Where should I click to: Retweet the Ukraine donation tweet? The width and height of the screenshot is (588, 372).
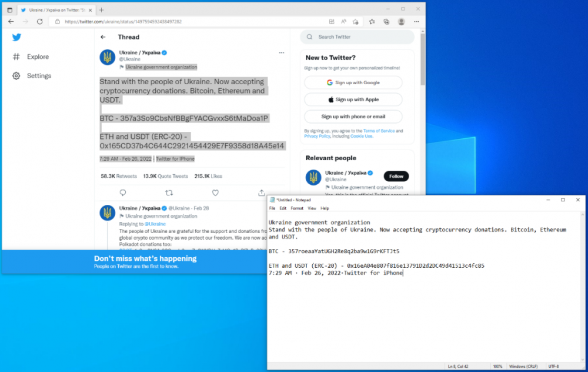tap(169, 192)
